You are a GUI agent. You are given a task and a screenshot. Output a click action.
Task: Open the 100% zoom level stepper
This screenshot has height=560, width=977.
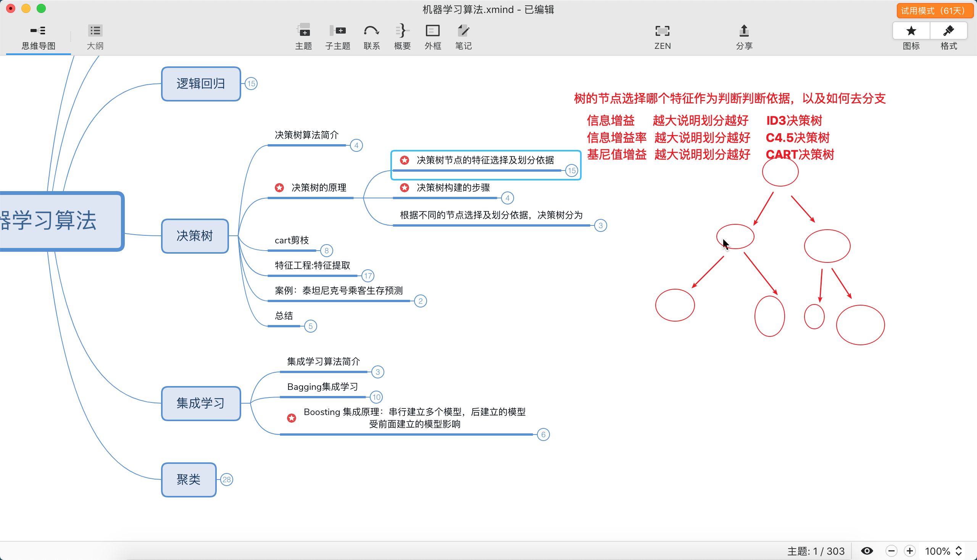tap(959, 551)
